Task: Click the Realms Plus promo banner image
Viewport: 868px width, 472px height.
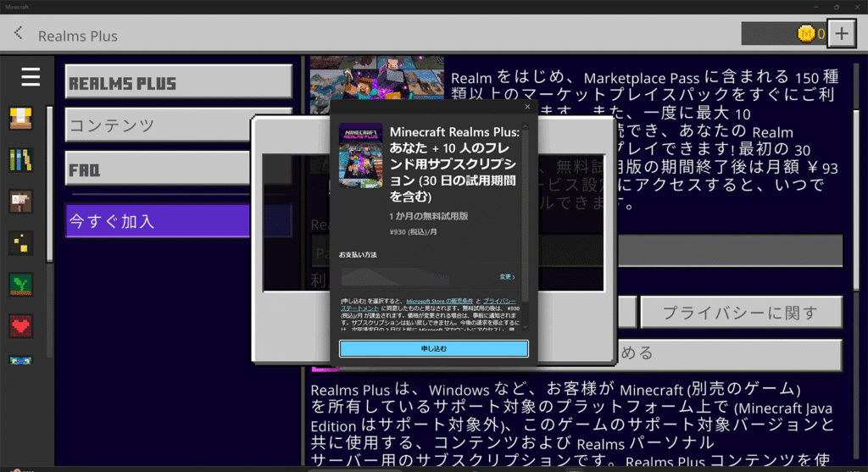Action: click(x=377, y=78)
